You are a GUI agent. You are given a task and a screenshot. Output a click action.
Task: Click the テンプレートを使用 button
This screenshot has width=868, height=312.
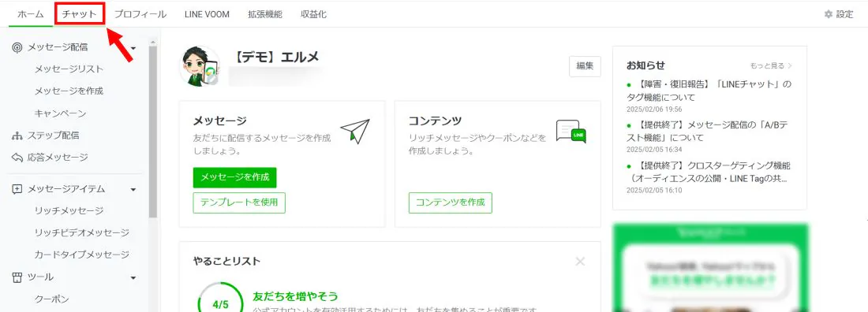(239, 202)
